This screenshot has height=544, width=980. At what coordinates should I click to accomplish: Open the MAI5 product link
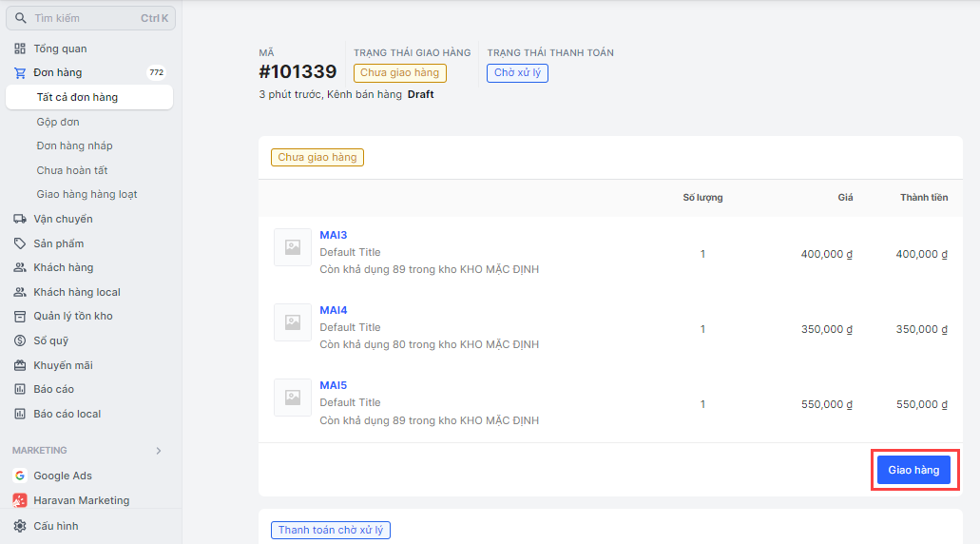tap(333, 385)
